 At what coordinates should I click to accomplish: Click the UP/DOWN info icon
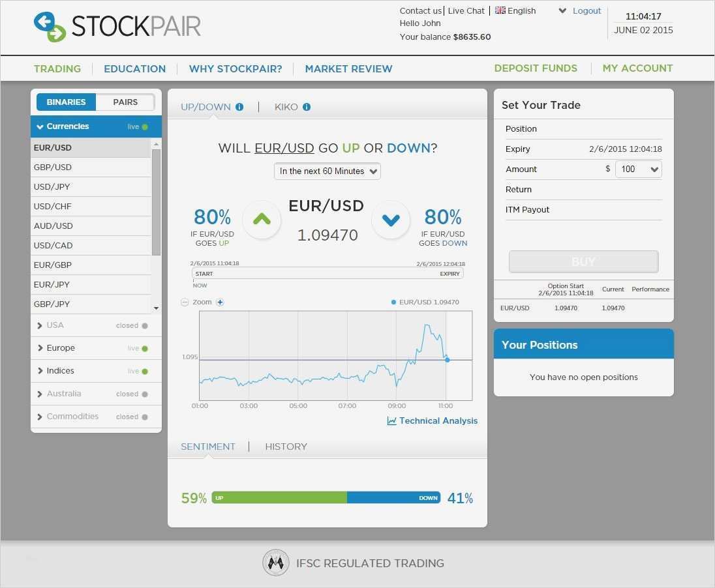[239, 107]
